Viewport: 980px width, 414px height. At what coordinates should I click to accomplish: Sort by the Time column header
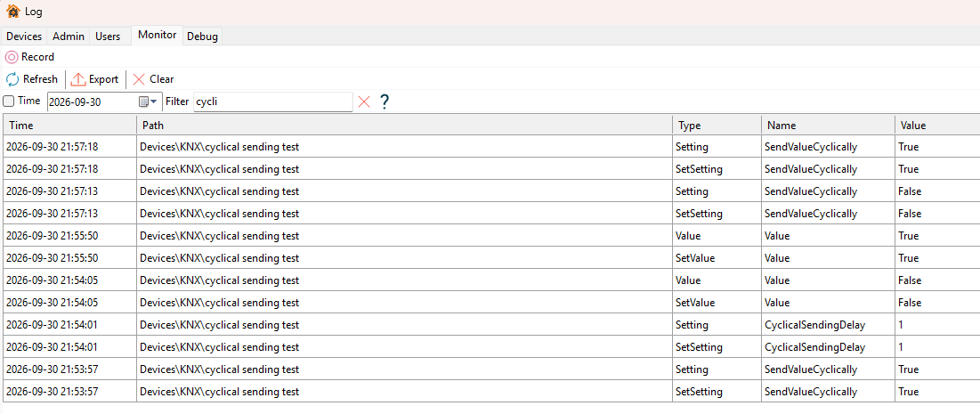click(x=69, y=125)
